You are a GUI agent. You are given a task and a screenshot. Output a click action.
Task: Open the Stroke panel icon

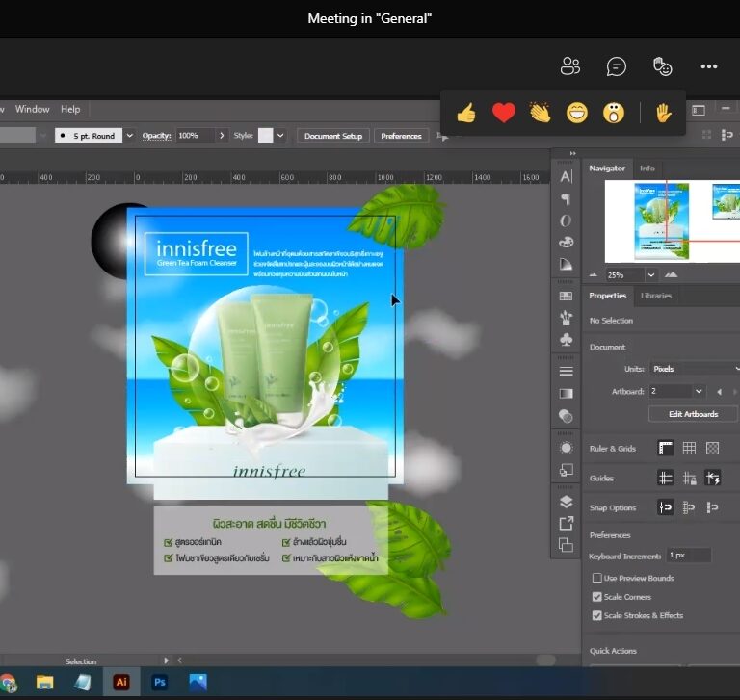click(566, 372)
